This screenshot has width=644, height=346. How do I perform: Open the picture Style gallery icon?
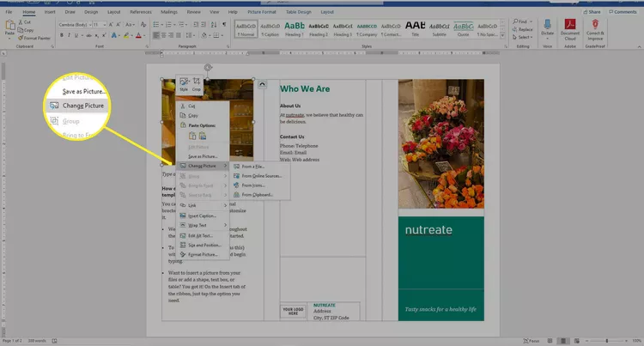point(184,84)
